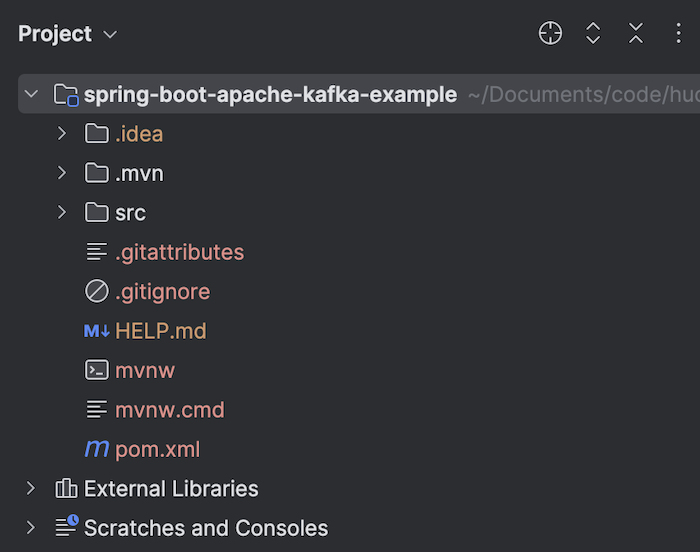Click the ~/Documents/code path text
This screenshot has height=552, width=700.
tap(583, 95)
